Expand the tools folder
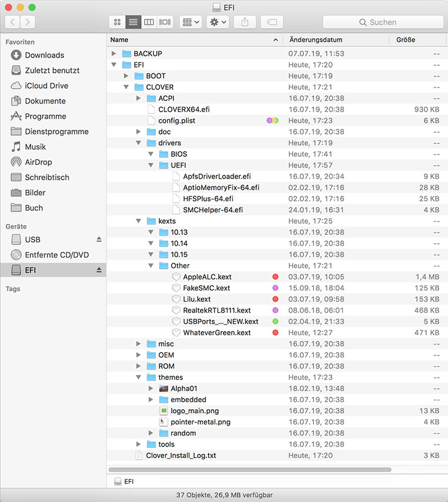 [x=139, y=444]
